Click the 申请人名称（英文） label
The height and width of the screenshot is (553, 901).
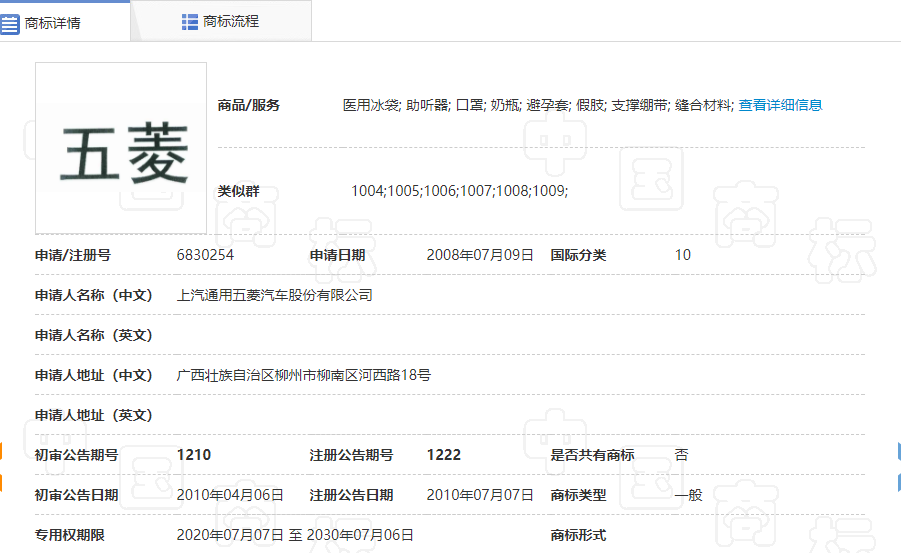click(x=93, y=335)
